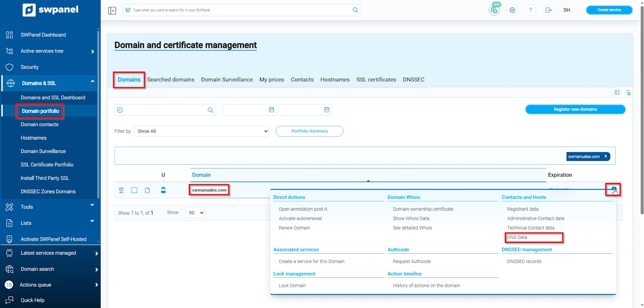The width and height of the screenshot is (644, 308).
Task: Expand the Lists section chevron
Action: click(92, 221)
